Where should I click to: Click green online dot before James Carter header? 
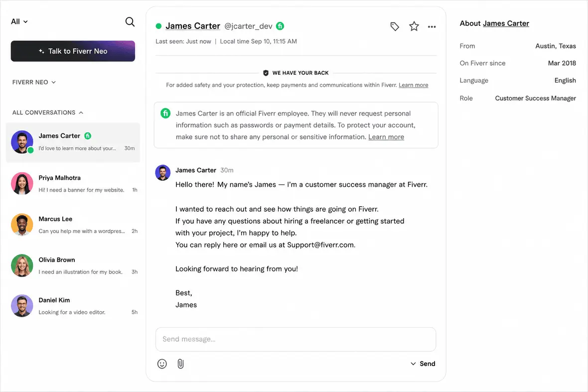click(158, 26)
